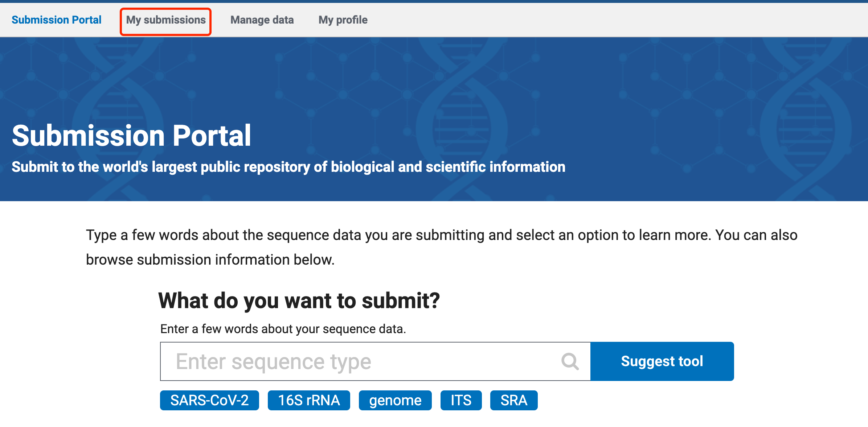868x427 pixels.
Task: Click the magnifying glass search icon
Action: (570, 361)
